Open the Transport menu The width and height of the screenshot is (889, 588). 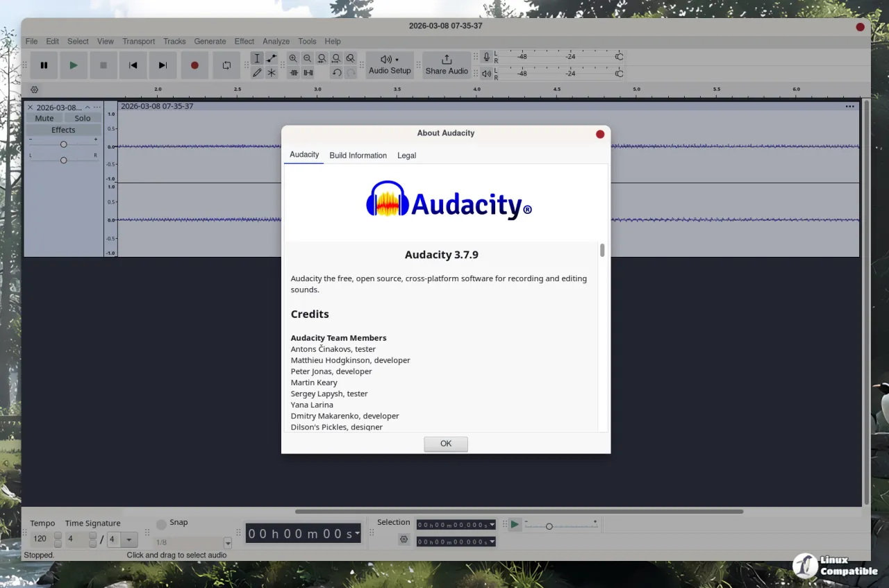139,42
